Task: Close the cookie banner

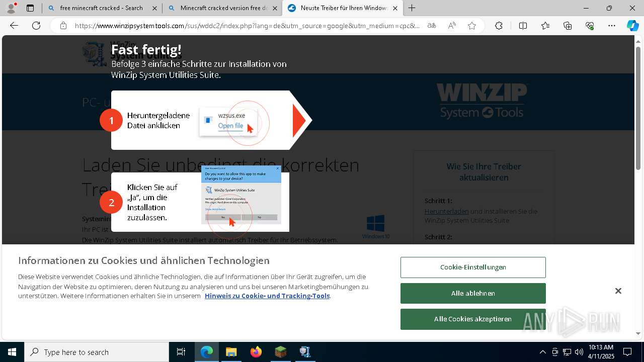Action: click(618, 291)
